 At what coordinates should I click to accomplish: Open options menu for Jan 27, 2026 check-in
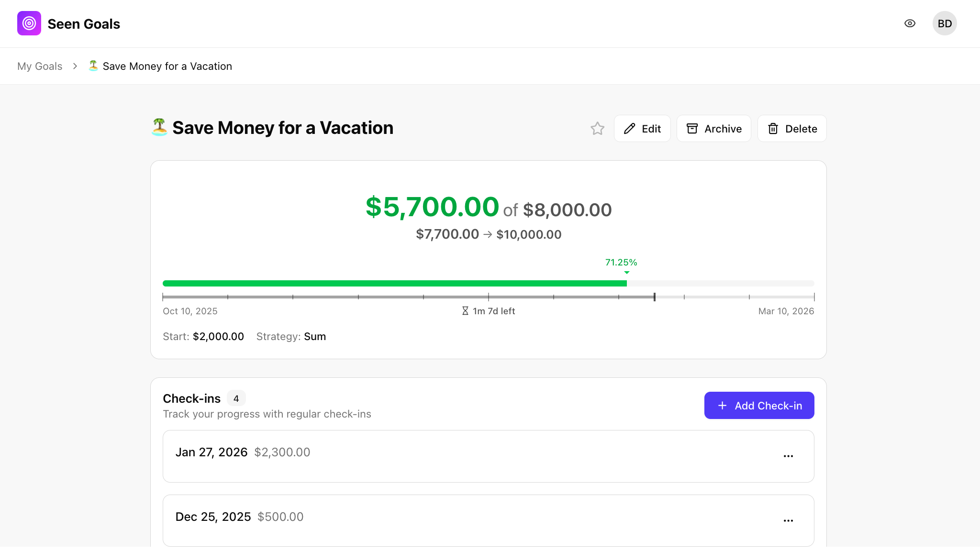788,456
